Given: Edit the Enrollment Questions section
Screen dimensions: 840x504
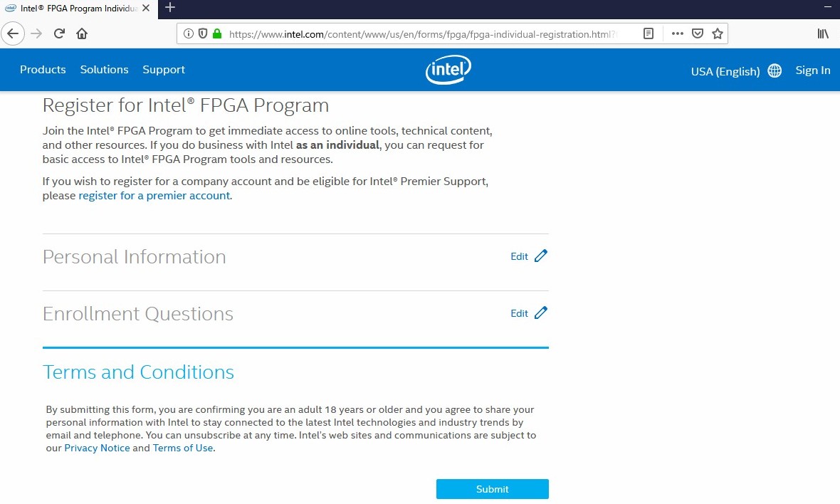Looking at the screenshot, I should tap(519, 313).
